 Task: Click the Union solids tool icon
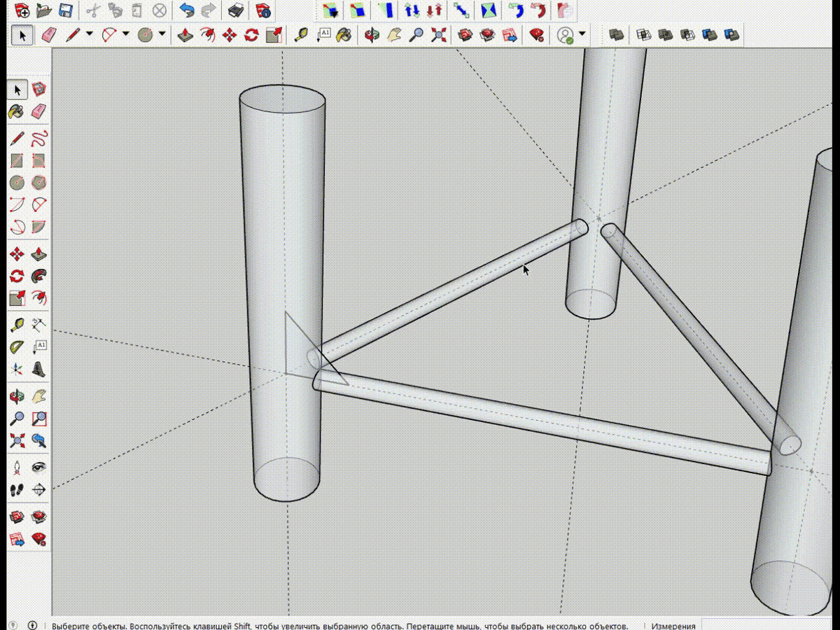tap(665, 34)
